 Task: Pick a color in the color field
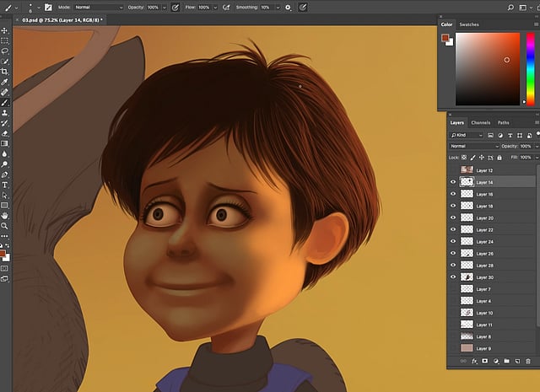coord(488,69)
